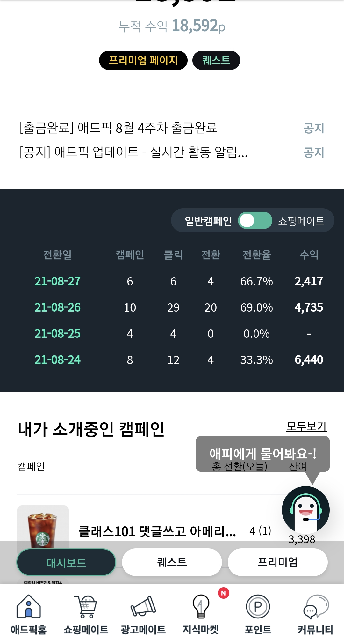Click the 2,417 revenue value
This screenshot has width=344, height=644.
click(308, 281)
